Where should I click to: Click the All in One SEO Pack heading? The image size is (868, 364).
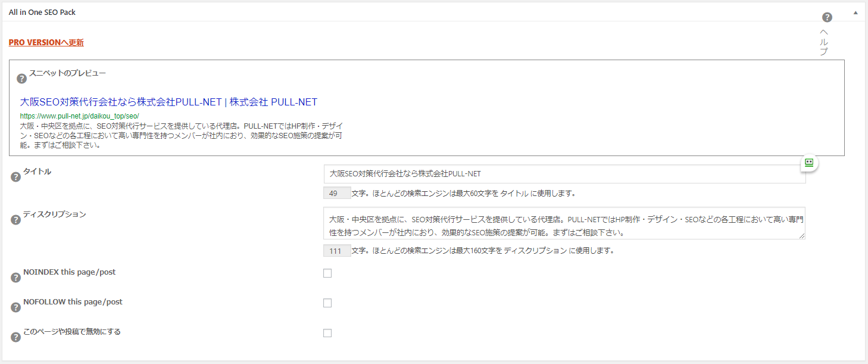coord(42,12)
